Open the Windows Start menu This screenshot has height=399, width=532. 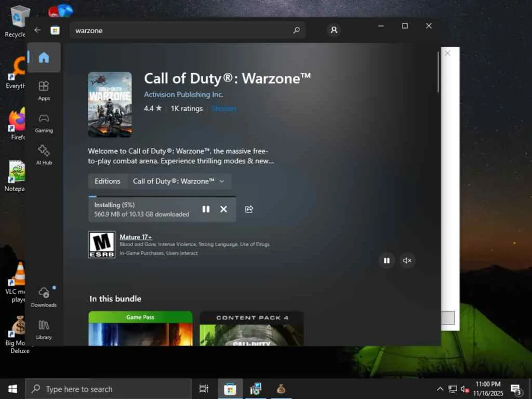click(x=12, y=389)
